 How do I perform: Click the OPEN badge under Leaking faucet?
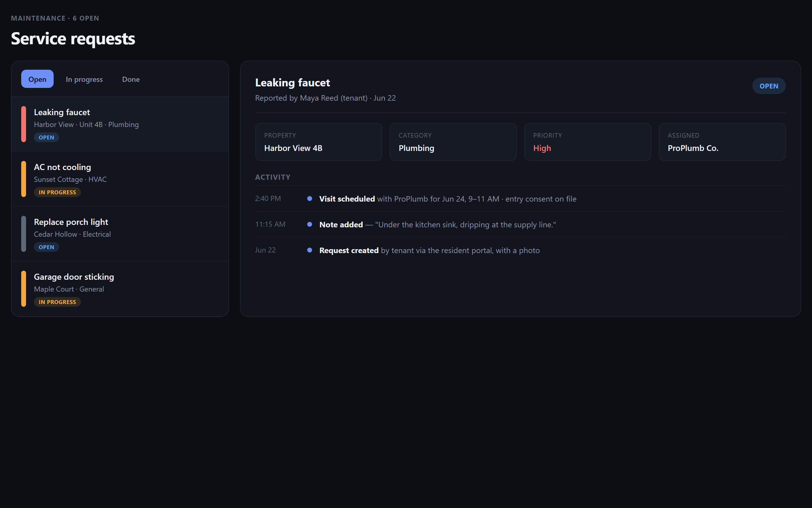[46, 137]
